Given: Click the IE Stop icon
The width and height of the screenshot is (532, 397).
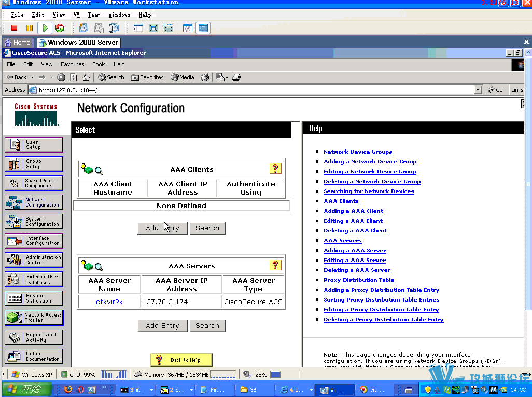Looking at the screenshot, I should 61,77.
